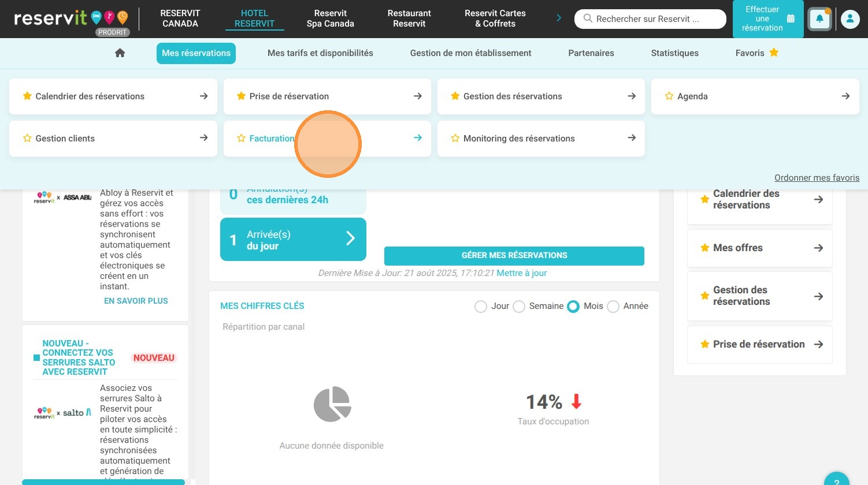Image resolution: width=868 pixels, height=485 pixels.
Task: Click arrow on Calendrier des réservations menu card
Action: (x=203, y=96)
